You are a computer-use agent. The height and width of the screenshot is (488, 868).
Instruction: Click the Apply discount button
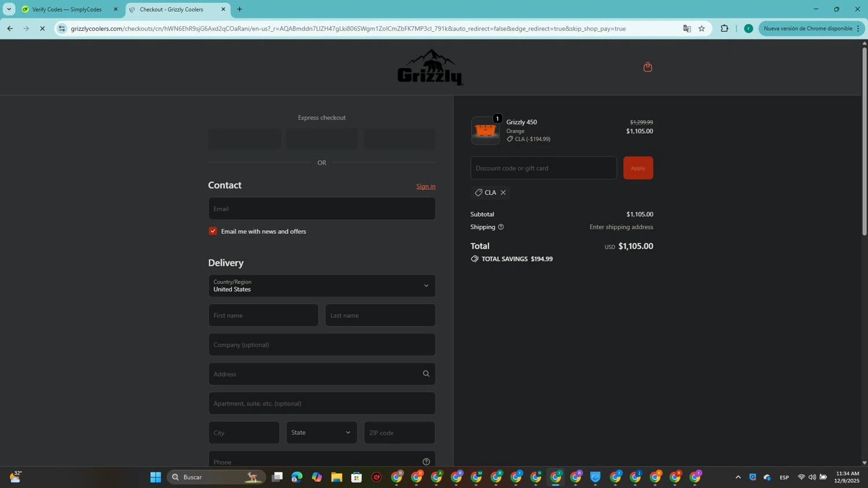(638, 168)
